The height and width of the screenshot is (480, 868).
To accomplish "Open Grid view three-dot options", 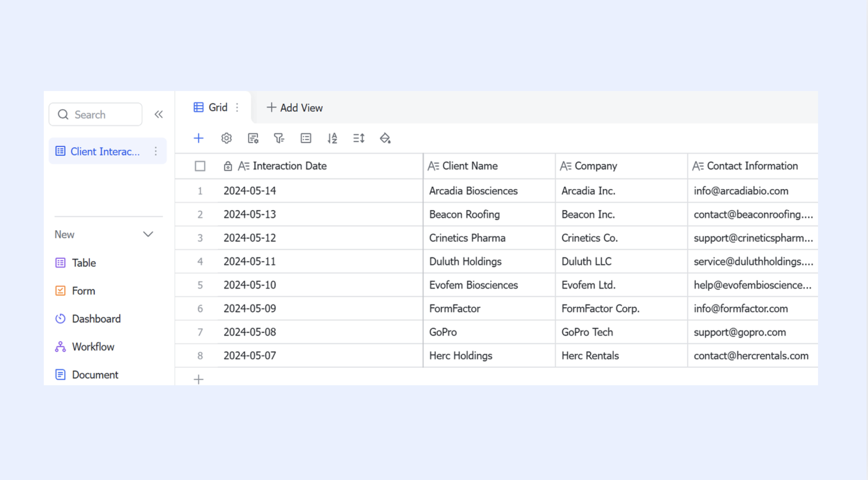I will (x=237, y=108).
